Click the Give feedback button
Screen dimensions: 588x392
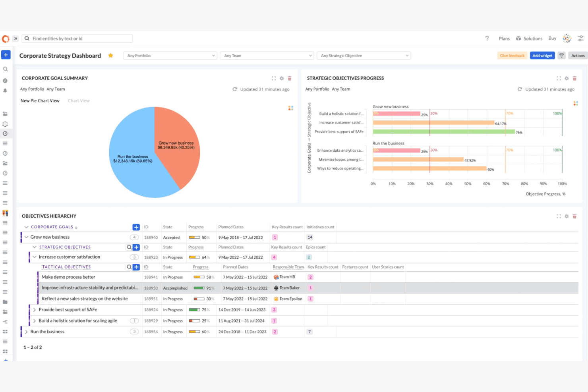512,56
